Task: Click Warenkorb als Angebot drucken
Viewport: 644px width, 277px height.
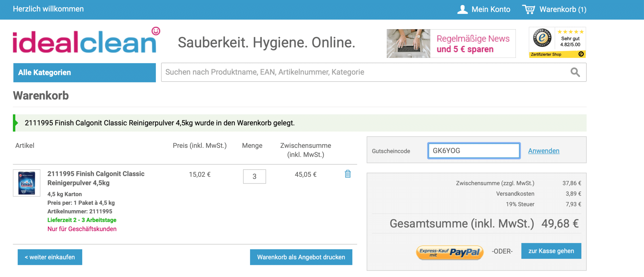Action: (301, 257)
